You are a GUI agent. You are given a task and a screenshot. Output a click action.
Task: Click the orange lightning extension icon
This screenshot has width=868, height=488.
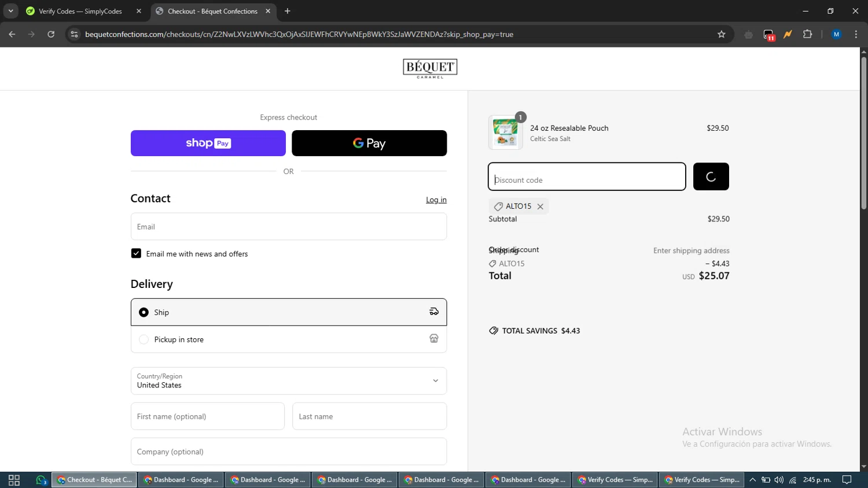788,34
